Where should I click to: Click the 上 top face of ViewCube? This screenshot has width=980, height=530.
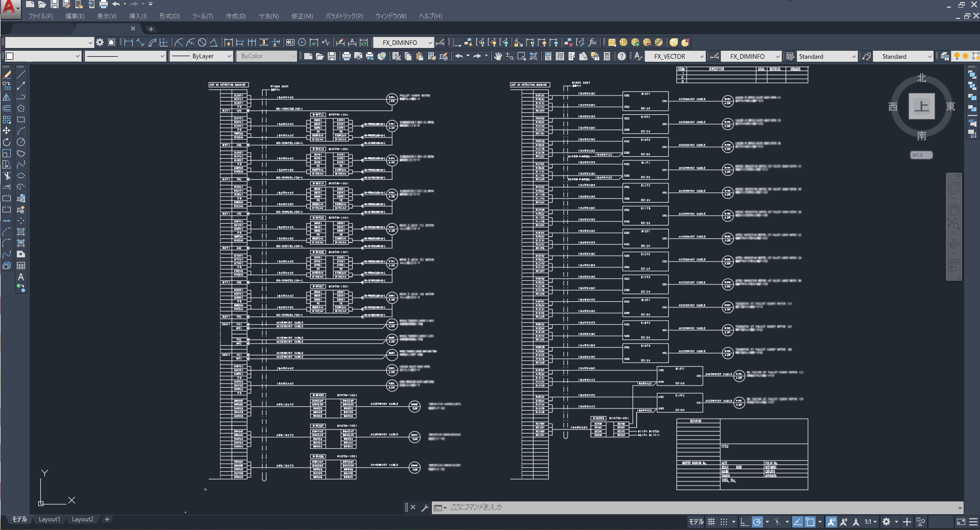[921, 106]
